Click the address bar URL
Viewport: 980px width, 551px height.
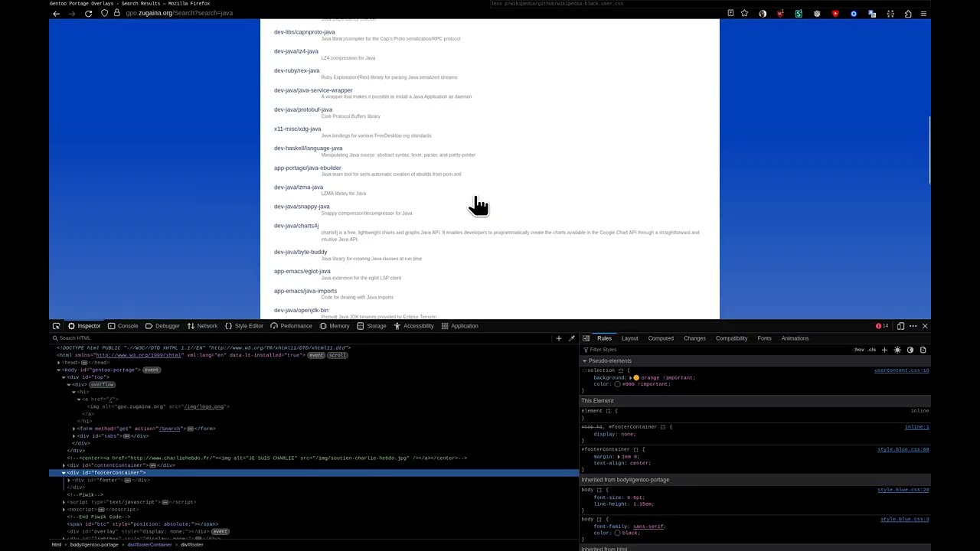click(x=179, y=13)
